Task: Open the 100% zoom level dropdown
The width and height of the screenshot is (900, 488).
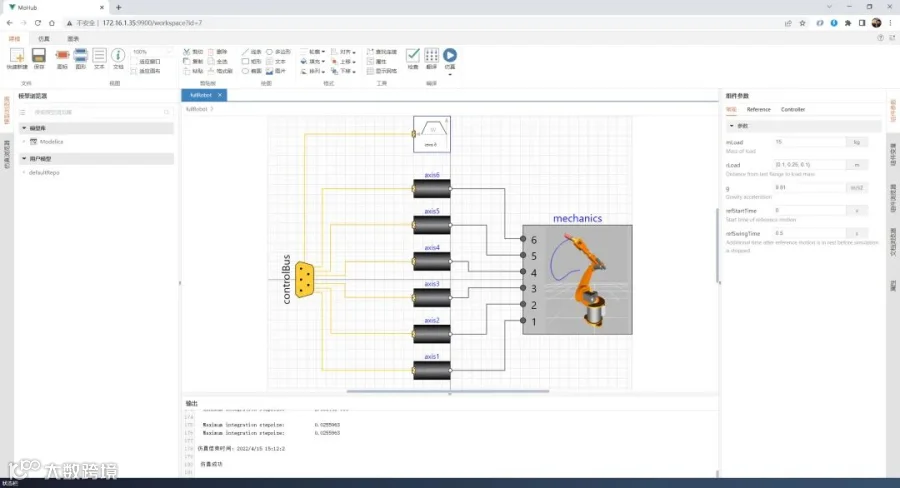Action: [152, 52]
